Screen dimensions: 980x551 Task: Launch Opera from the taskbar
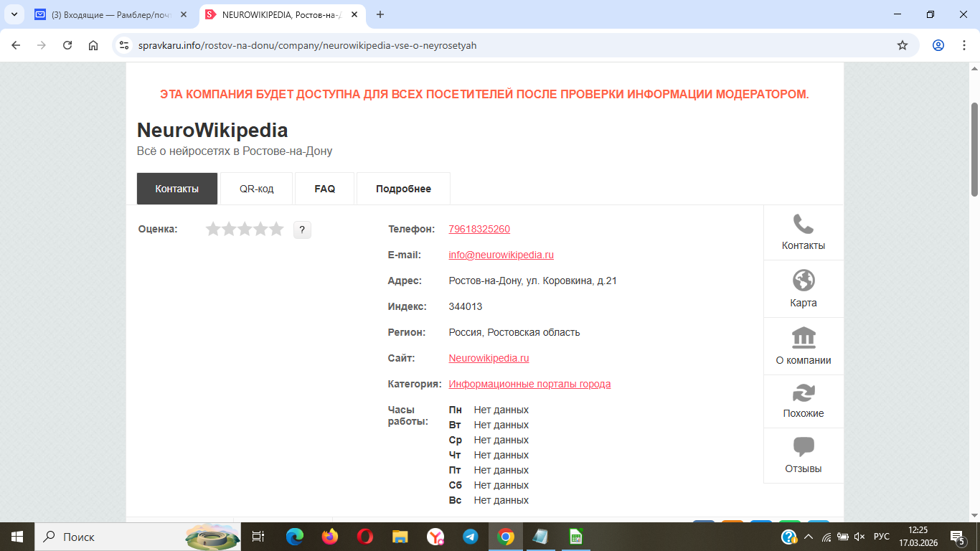click(x=365, y=537)
